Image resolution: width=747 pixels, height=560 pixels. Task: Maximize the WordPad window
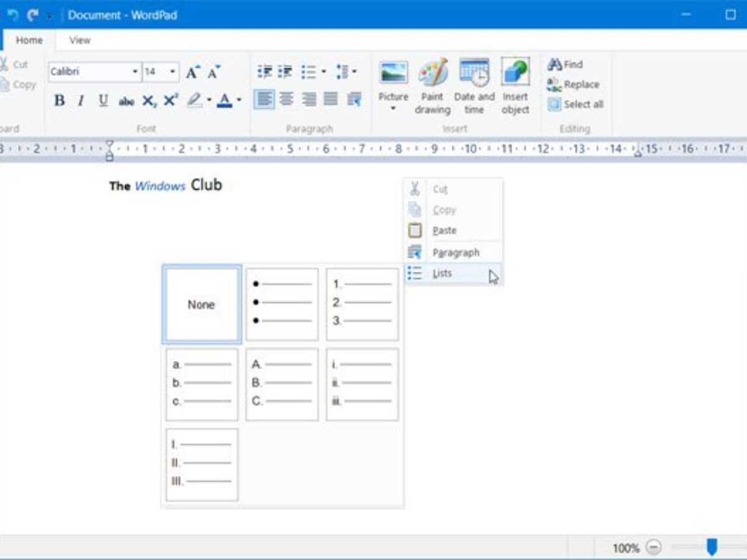(731, 14)
